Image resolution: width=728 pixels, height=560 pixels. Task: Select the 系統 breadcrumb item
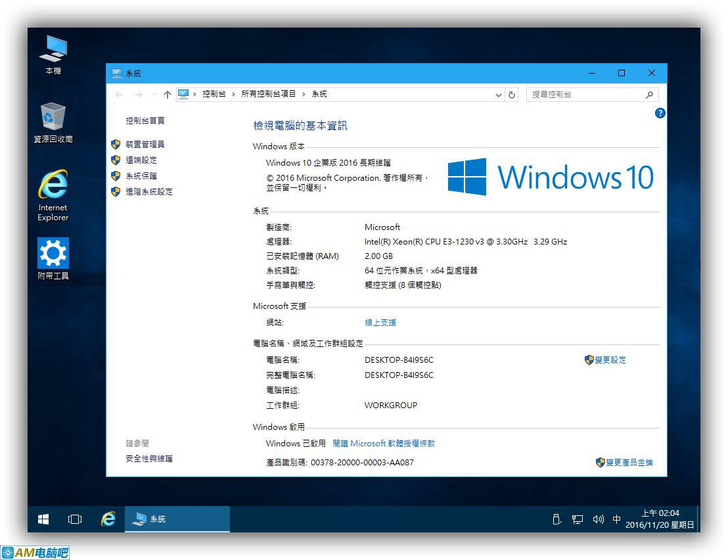coord(319,94)
